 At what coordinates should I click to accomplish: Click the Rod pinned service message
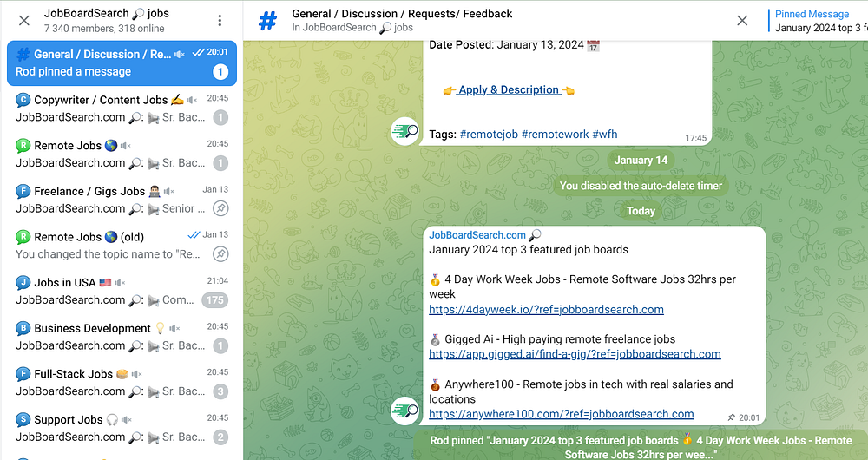(x=641, y=447)
